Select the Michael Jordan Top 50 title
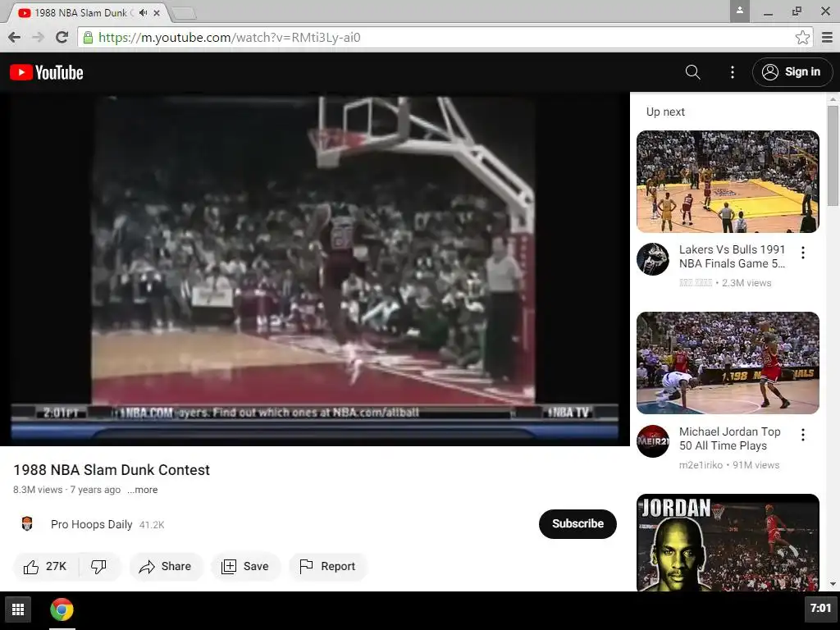 coord(729,439)
